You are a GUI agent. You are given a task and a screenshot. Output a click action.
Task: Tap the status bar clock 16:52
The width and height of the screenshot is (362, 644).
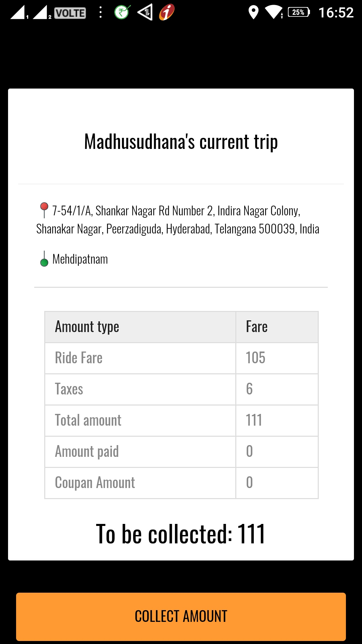[x=336, y=13]
